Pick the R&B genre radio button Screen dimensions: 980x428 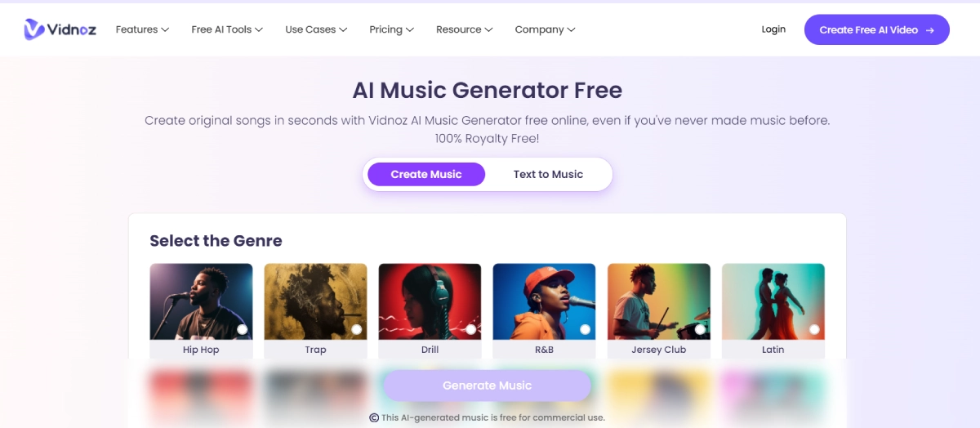pos(586,329)
